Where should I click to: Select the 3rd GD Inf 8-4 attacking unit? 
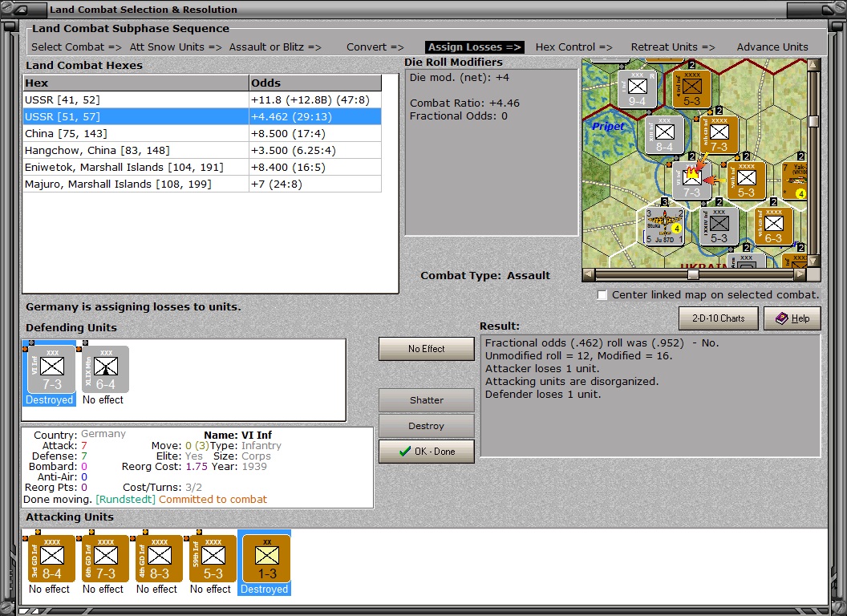pos(52,559)
